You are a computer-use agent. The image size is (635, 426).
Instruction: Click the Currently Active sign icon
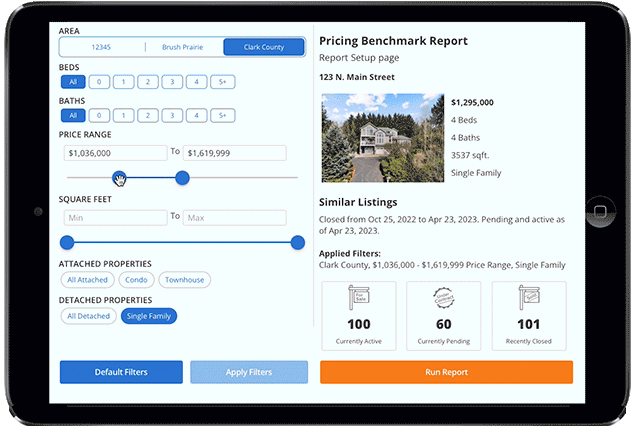356,300
